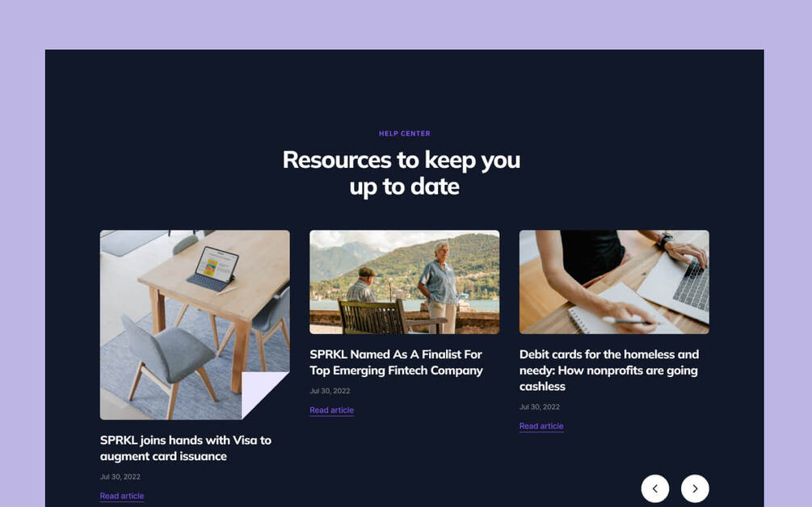Click the date under Debit cards article

point(540,407)
